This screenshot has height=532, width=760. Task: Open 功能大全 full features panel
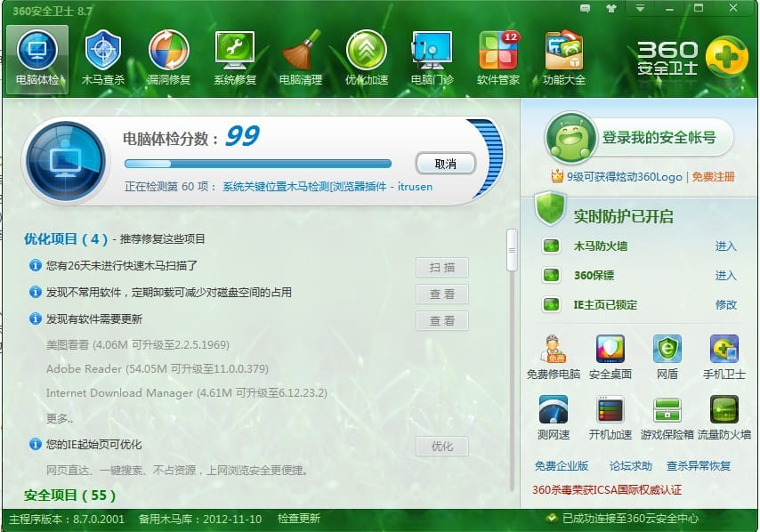pos(563,53)
